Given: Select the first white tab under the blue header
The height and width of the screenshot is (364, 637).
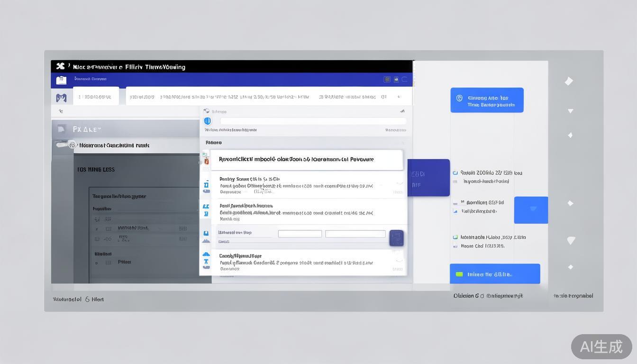Looking at the screenshot, I should click(x=96, y=97).
